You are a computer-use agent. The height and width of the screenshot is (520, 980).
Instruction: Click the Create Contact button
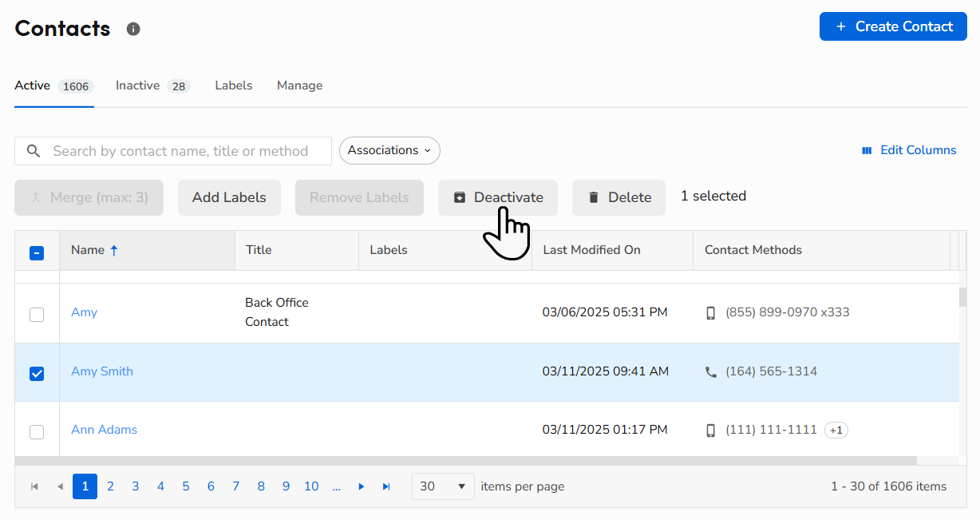[x=893, y=26]
